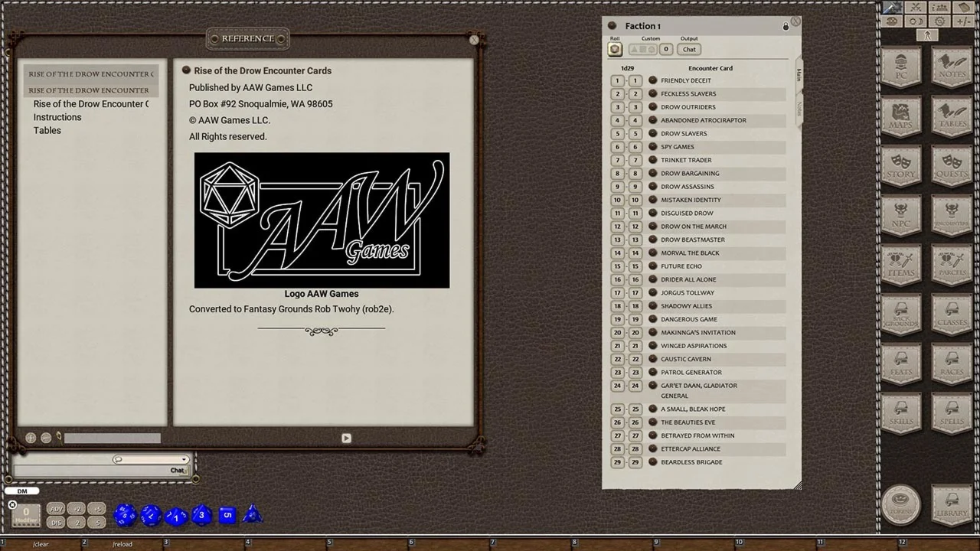Select Tables in the reference index

pos(47,130)
